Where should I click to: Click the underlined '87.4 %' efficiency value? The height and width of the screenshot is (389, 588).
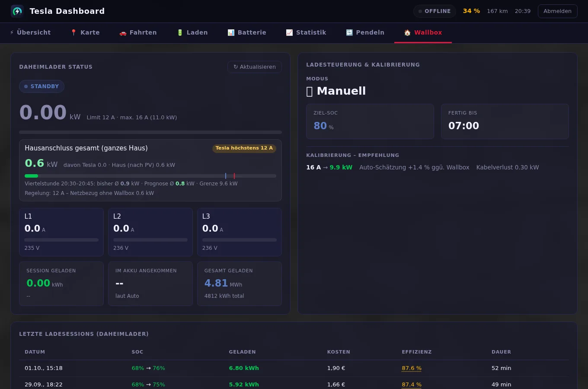(412, 385)
